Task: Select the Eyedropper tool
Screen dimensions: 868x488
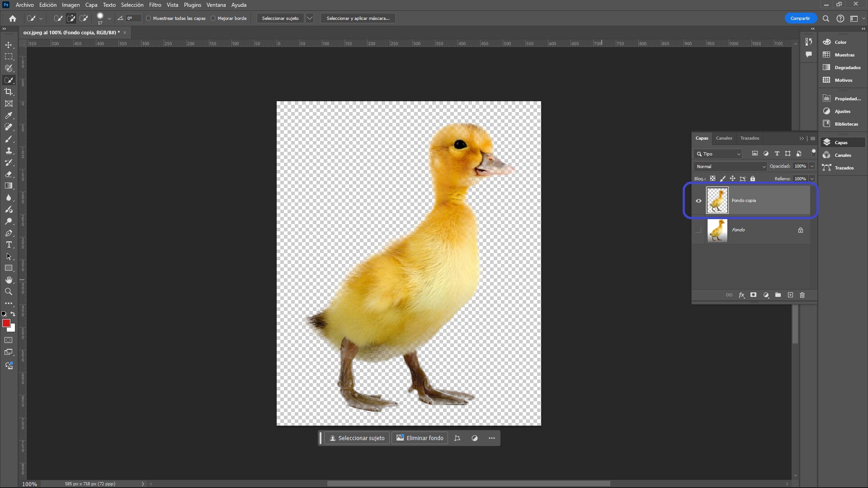Action: 9,116
